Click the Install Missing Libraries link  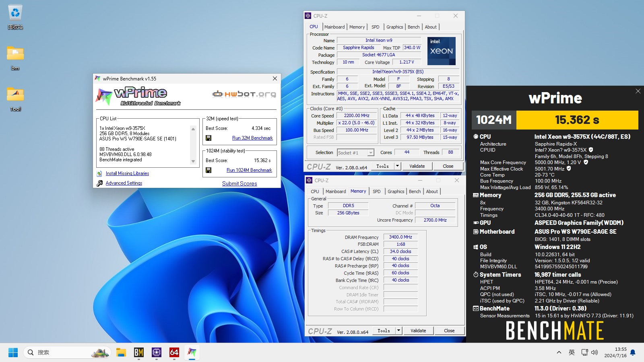click(x=127, y=173)
